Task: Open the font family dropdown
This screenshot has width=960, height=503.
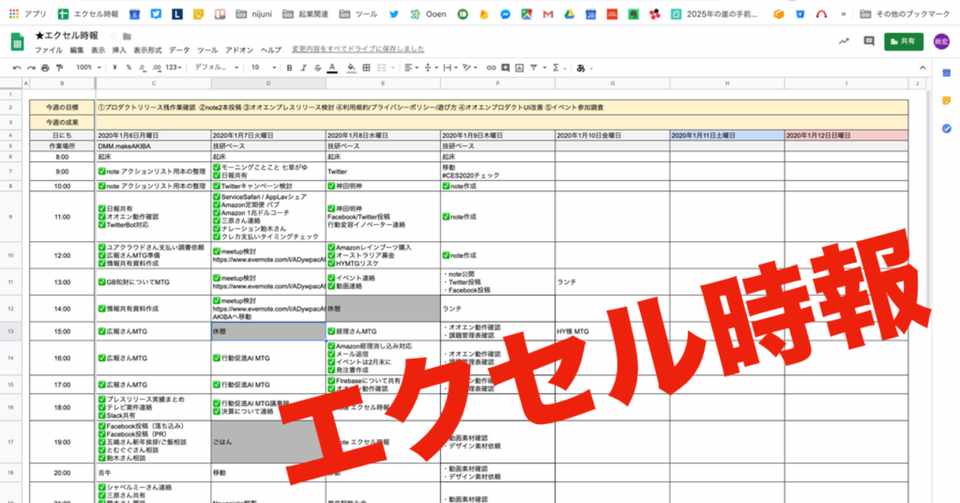Action: pos(216,68)
